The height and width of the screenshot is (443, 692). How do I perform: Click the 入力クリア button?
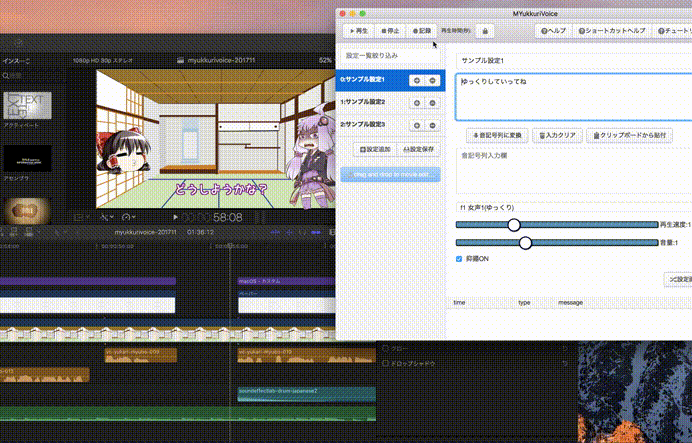click(557, 135)
